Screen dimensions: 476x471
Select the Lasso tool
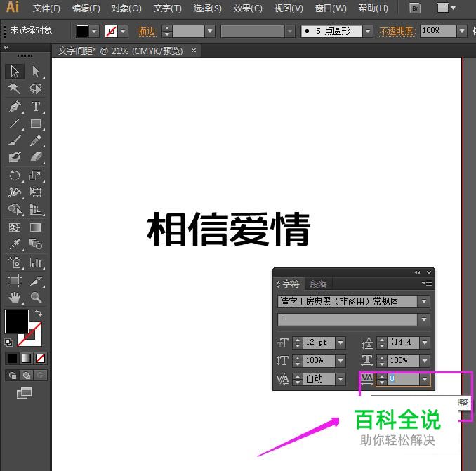[x=36, y=88]
